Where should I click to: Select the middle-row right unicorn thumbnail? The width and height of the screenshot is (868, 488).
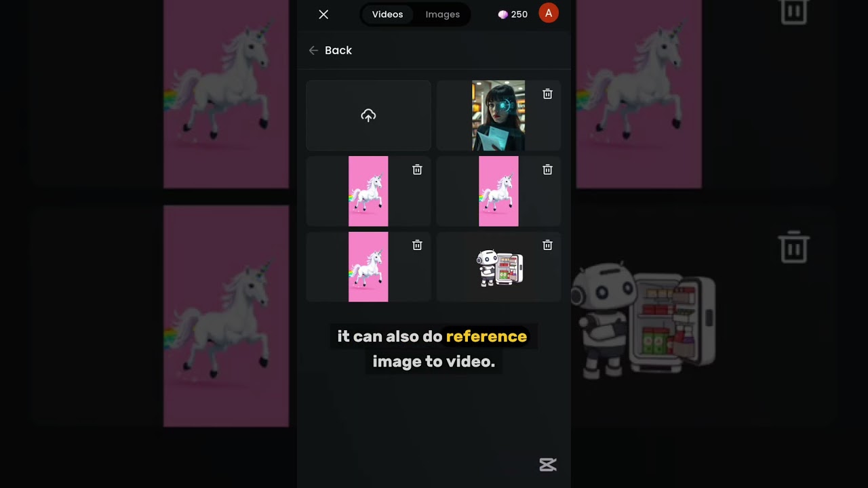(x=498, y=191)
